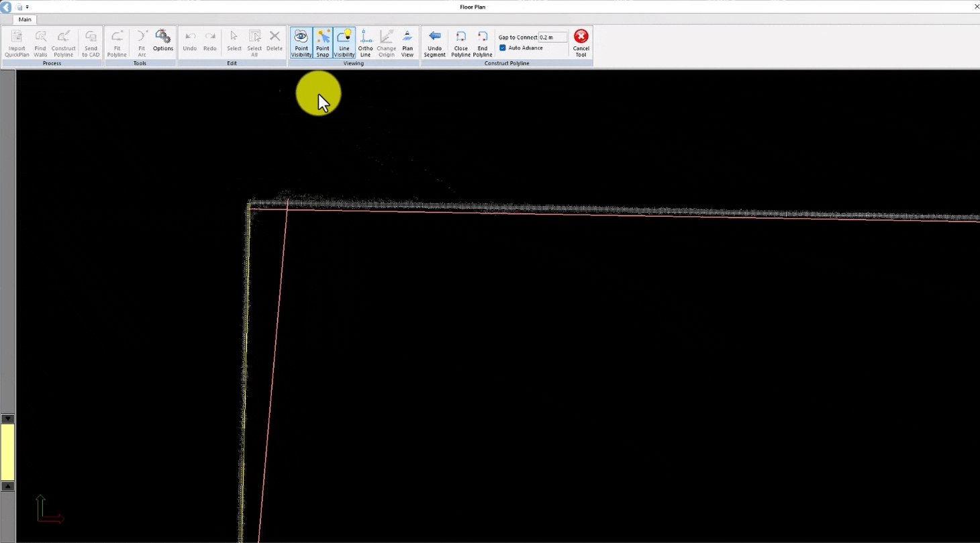Click the vertical scrollbar down arrow

point(7,486)
